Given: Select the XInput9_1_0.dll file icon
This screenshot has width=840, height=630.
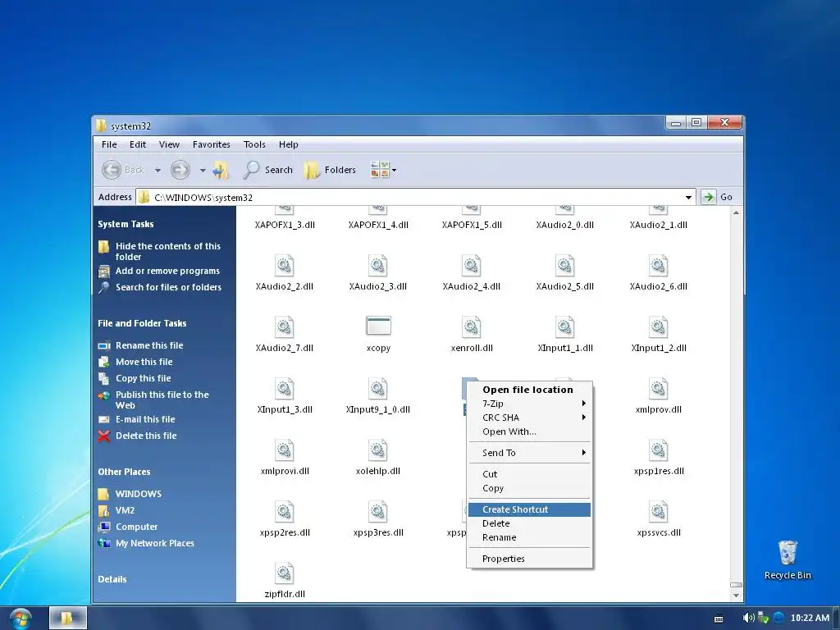Looking at the screenshot, I should pos(377,389).
